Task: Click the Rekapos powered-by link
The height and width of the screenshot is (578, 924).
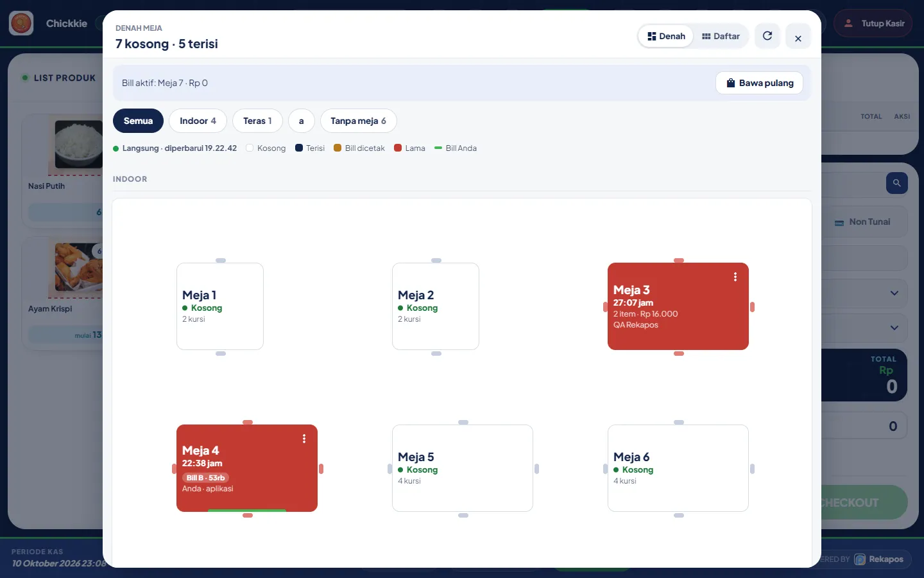Action: point(878,559)
